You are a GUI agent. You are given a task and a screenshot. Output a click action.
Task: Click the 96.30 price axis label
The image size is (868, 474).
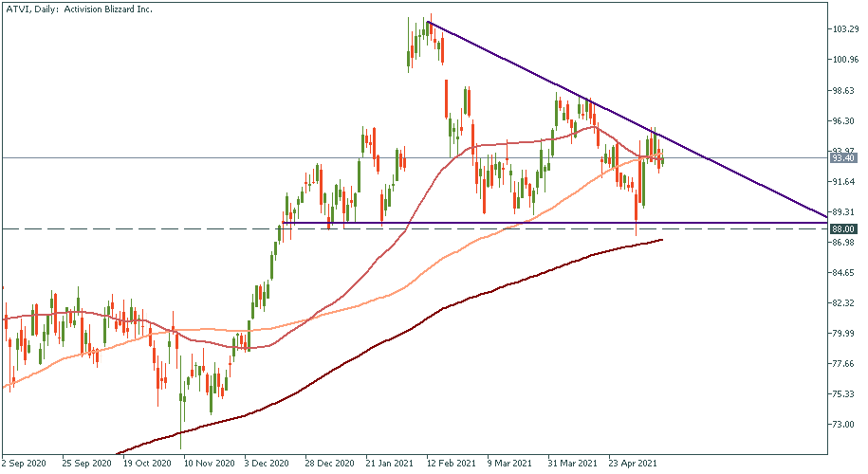click(843, 121)
